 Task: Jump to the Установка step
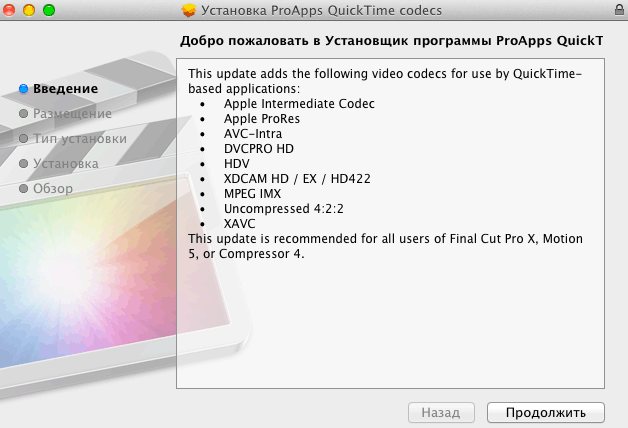65,163
